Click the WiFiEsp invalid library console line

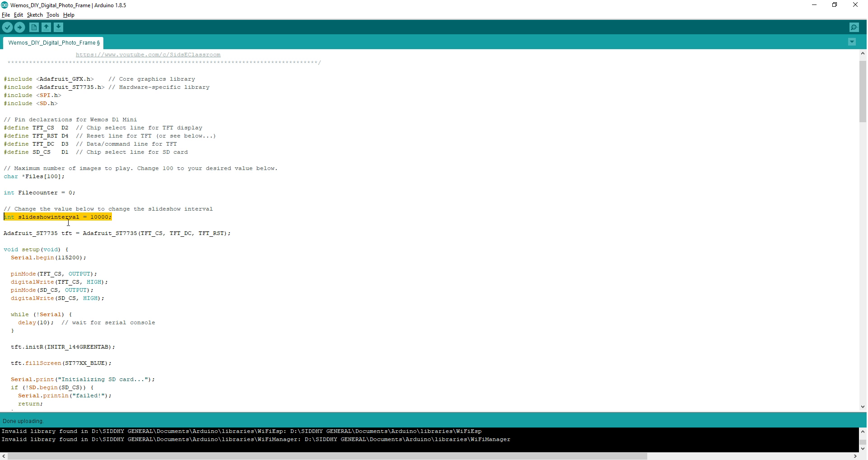pos(241,431)
